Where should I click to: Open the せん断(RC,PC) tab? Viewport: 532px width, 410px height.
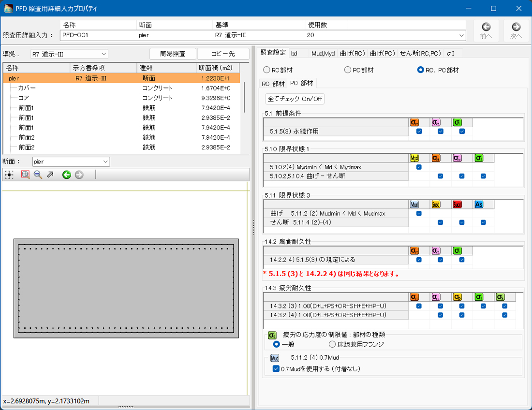pos(420,53)
